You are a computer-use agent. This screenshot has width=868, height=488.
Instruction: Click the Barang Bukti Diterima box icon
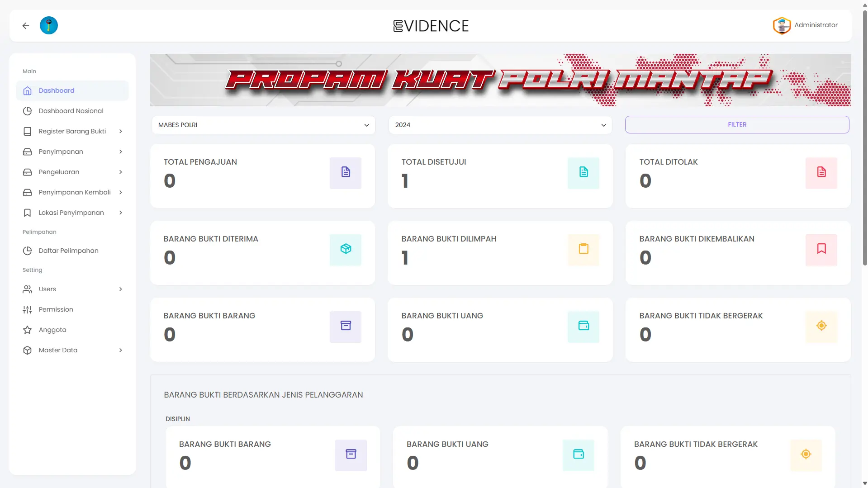pos(345,249)
